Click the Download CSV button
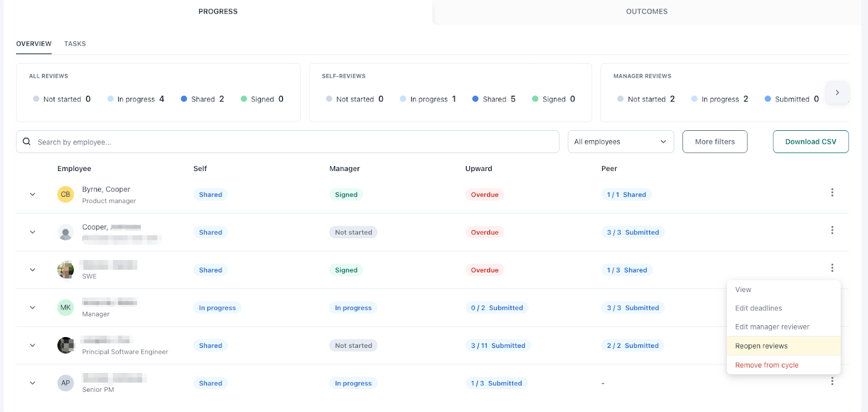The height and width of the screenshot is (412, 868). 810,142
